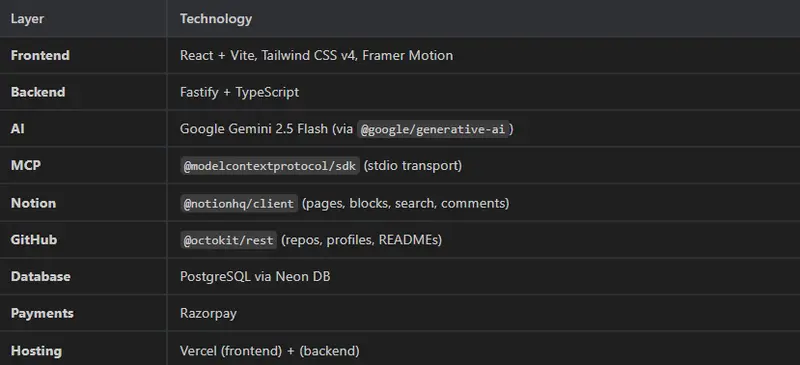Select the AI row label
The height and width of the screenshot is (365, 800).
17,129
